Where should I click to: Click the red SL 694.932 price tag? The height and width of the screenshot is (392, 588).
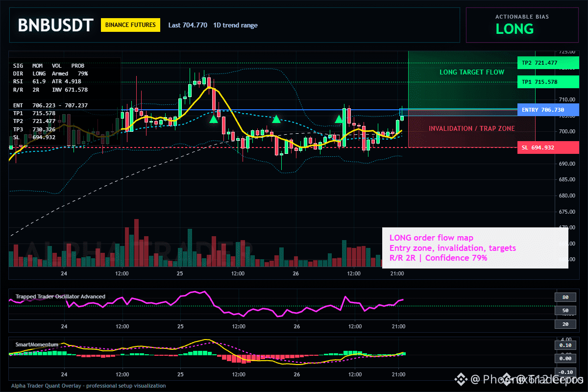[547, 147]
